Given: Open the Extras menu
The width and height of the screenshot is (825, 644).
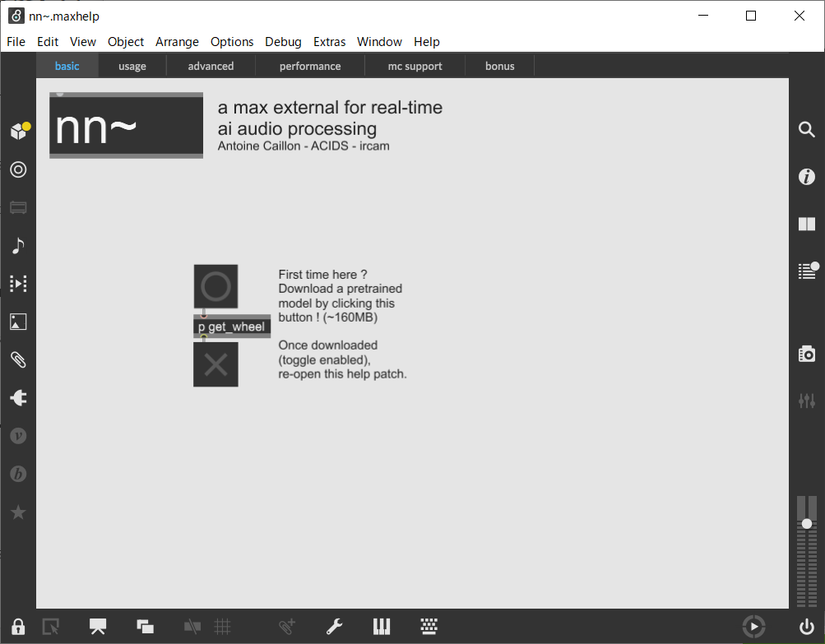Looking at the screenshot, I should 329,42.
